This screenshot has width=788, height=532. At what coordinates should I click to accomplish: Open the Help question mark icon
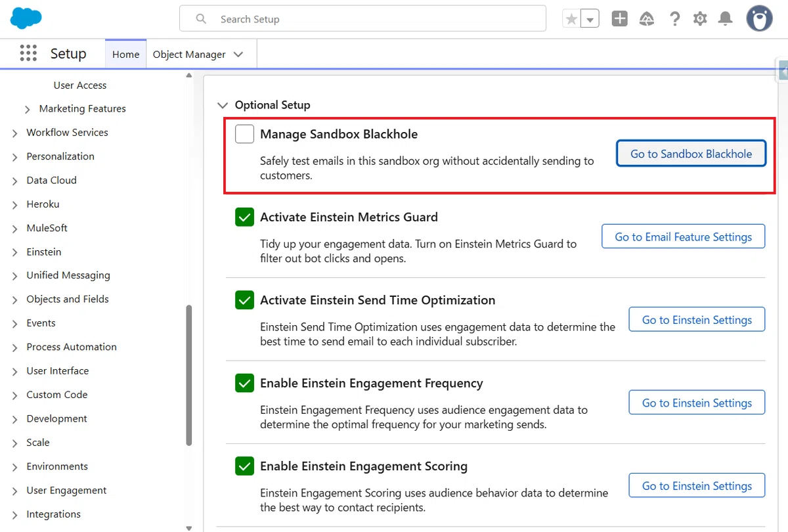pos(674,18)
